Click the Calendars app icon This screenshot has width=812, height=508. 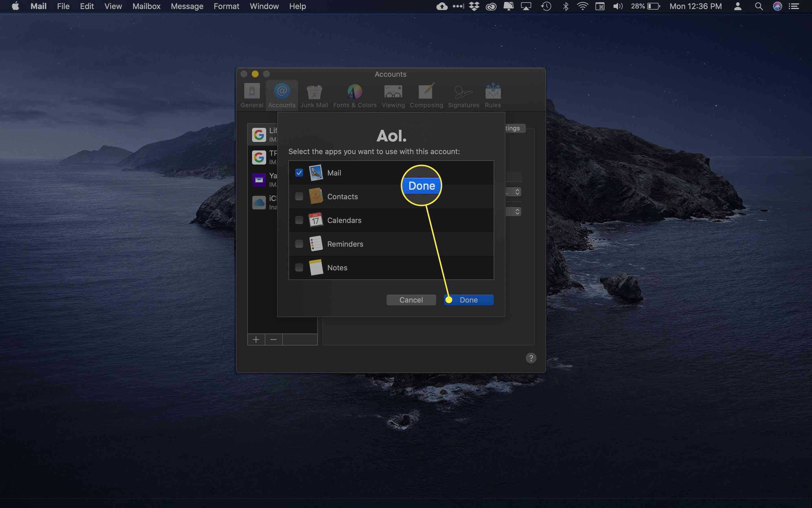coord(316,220)
